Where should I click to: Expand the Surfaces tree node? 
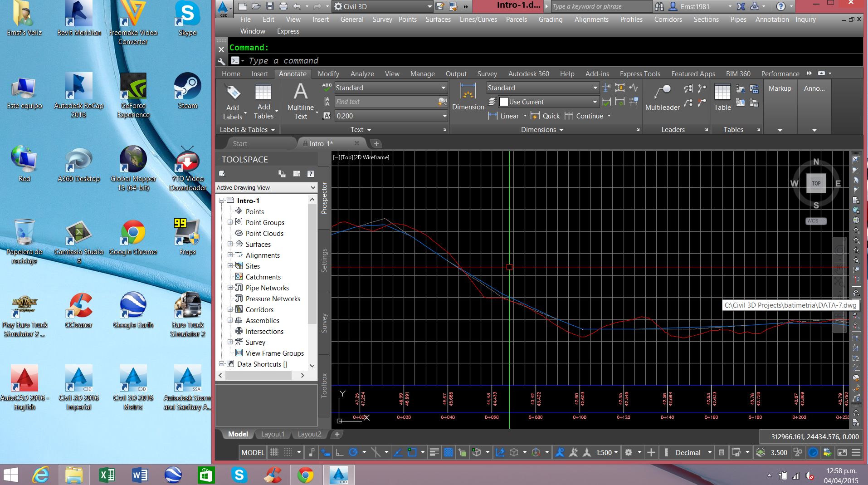(x=230, y=244)
